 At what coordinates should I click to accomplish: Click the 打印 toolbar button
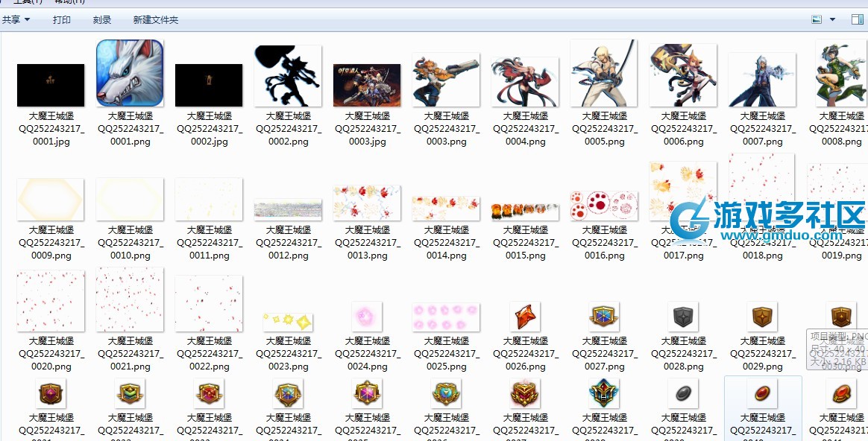pos(61,20)
